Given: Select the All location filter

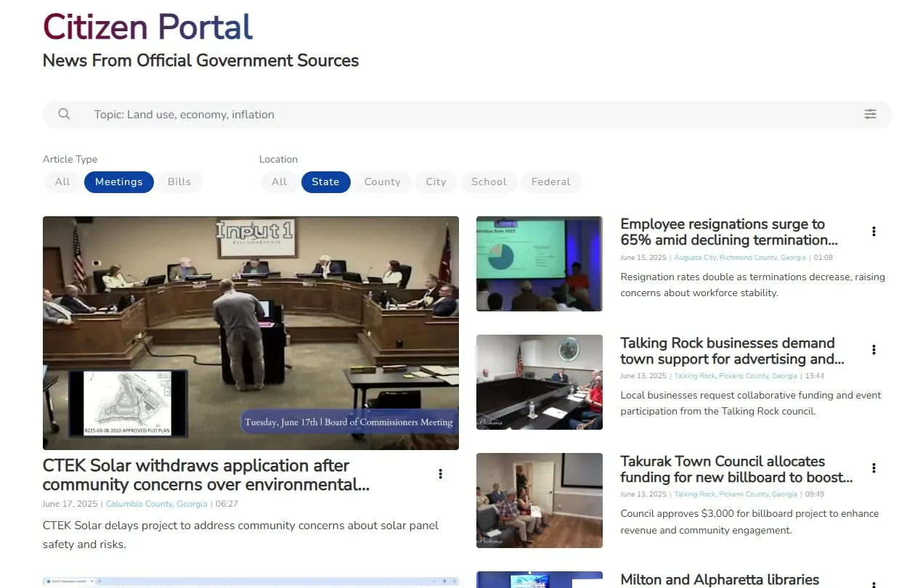Looking at the screenshot, I should point(280,182).
